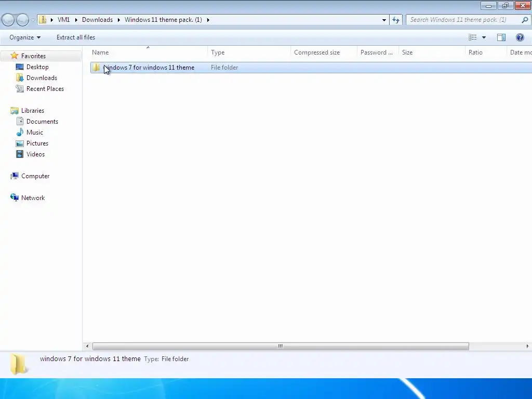Click the Network globe icon
Screen dimensions: 532x399
point(14,197)
